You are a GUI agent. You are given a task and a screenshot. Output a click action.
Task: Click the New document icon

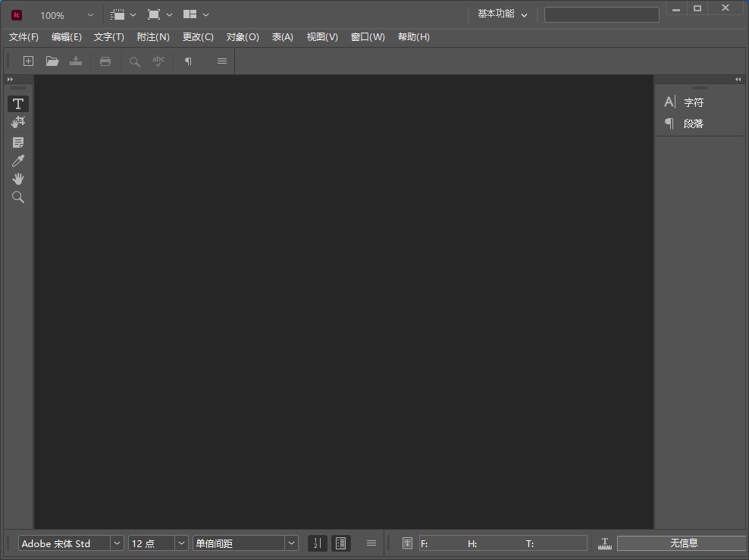[28, 61]
